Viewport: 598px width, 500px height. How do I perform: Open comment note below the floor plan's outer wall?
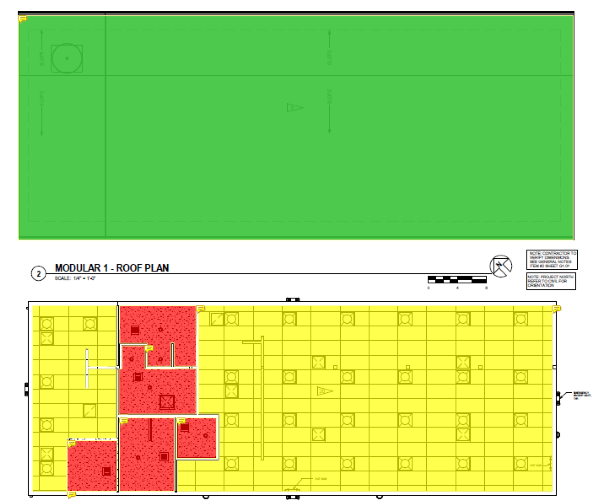tap(71, 495)
